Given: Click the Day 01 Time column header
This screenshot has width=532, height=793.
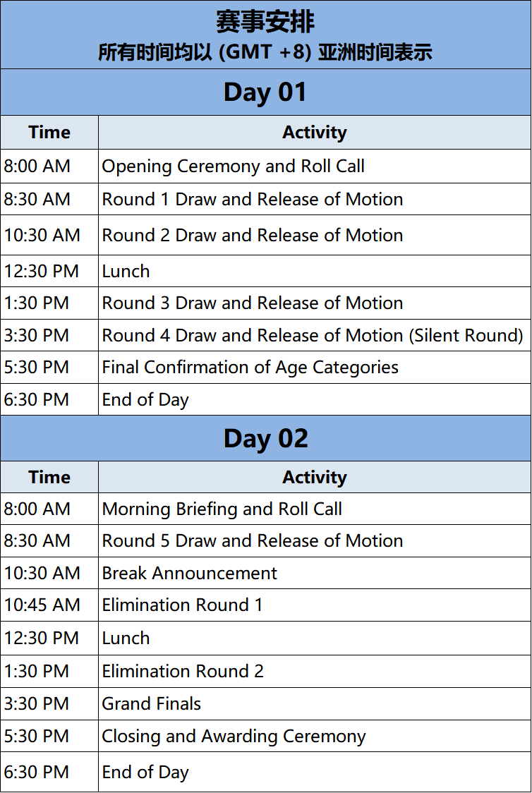Looking at the screenshot, I should coord(49,132).
